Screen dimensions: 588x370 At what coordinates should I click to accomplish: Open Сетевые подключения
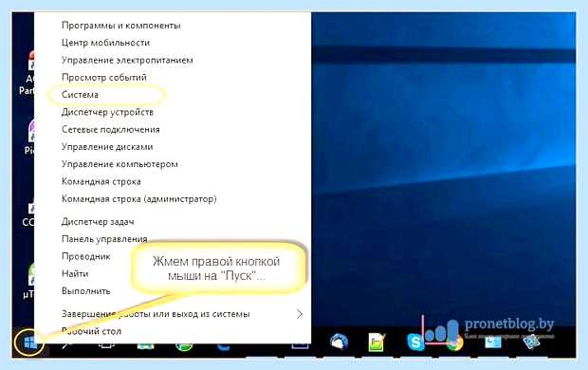point(111,129)
